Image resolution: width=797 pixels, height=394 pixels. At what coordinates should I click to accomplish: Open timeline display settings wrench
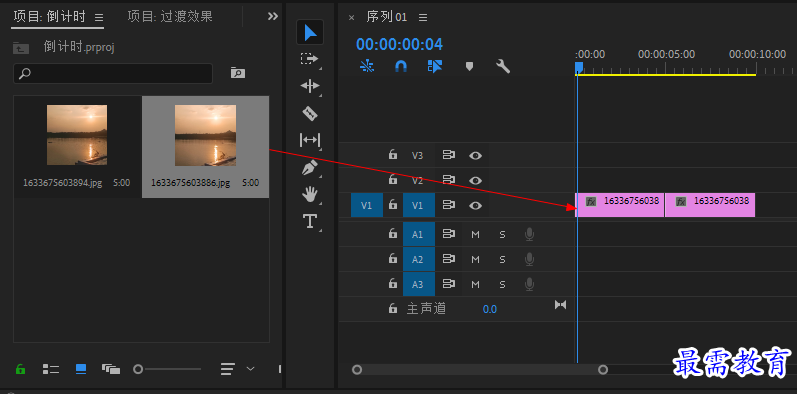[x=503, y=66]
